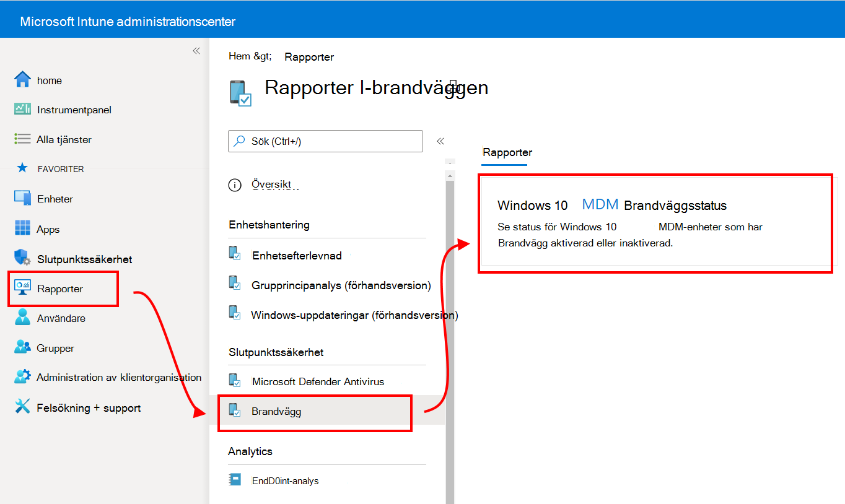Click Administration av klientorganisation label
The image size is (845, 504).
pos(119,377)
